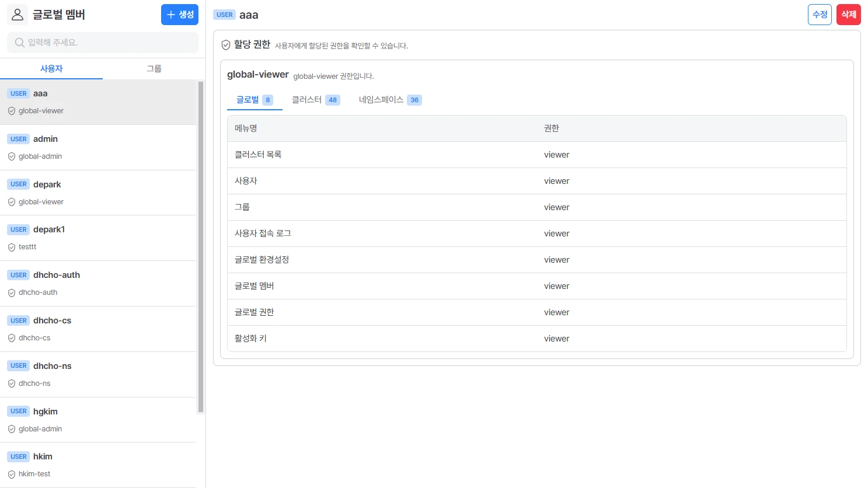Click the 클러스터 목록 row text
Viewport: 868px width, 488px height.
(258, 155)
